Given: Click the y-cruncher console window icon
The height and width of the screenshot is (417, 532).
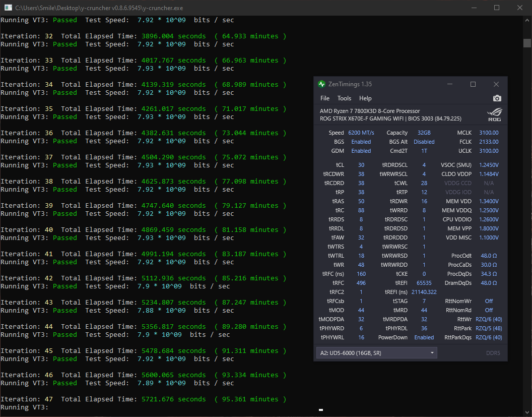Looking at the screenshot, I should click(x=8, y=8).
